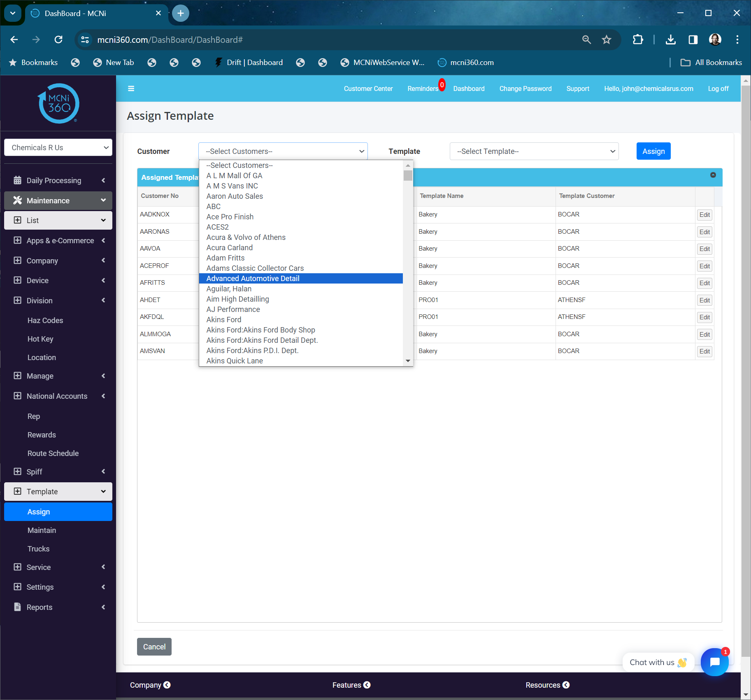Click the Maintenance wrench icon
Viewport: 751px width, 700px height.
[x=17, y=200]
